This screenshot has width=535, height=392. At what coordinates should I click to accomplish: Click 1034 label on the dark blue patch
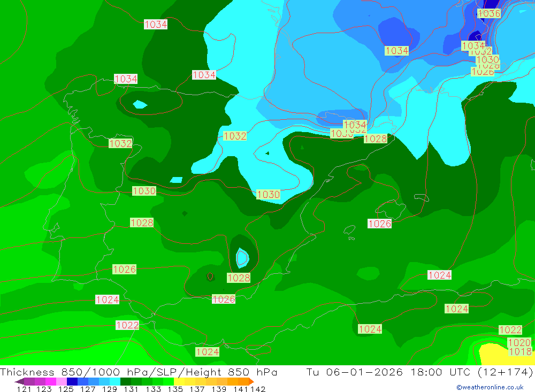pos(396,51)
